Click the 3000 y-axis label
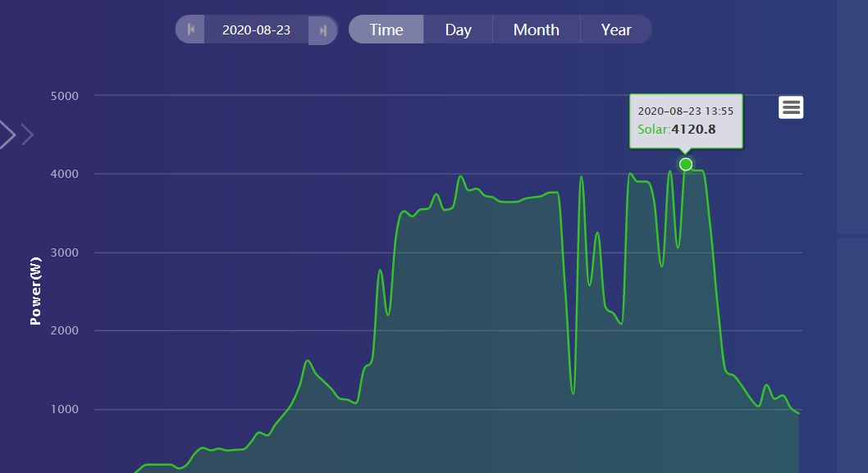The width and height of the screenshot is (868, 473). point(65,252)
